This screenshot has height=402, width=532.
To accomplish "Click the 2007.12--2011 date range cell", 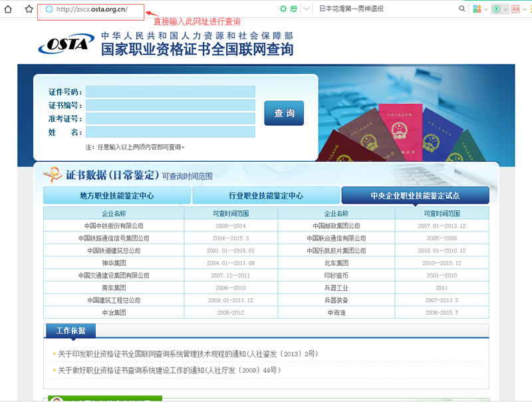I will (231, 276).
